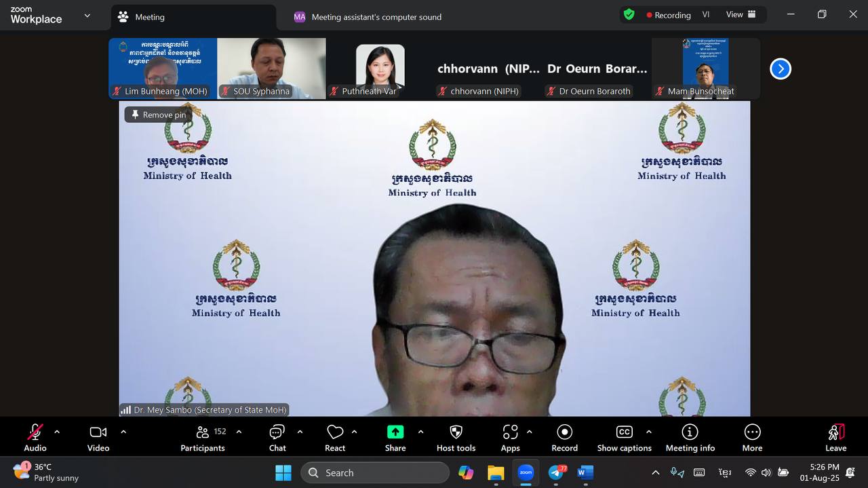The image size is (868, 488).
Task: Enable Show captions
Action: click(625, 438)
